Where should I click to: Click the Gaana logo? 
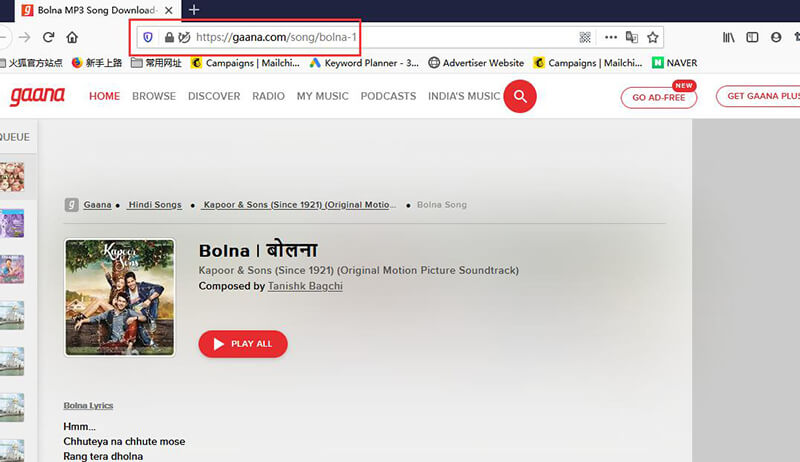tap(38, 95)
